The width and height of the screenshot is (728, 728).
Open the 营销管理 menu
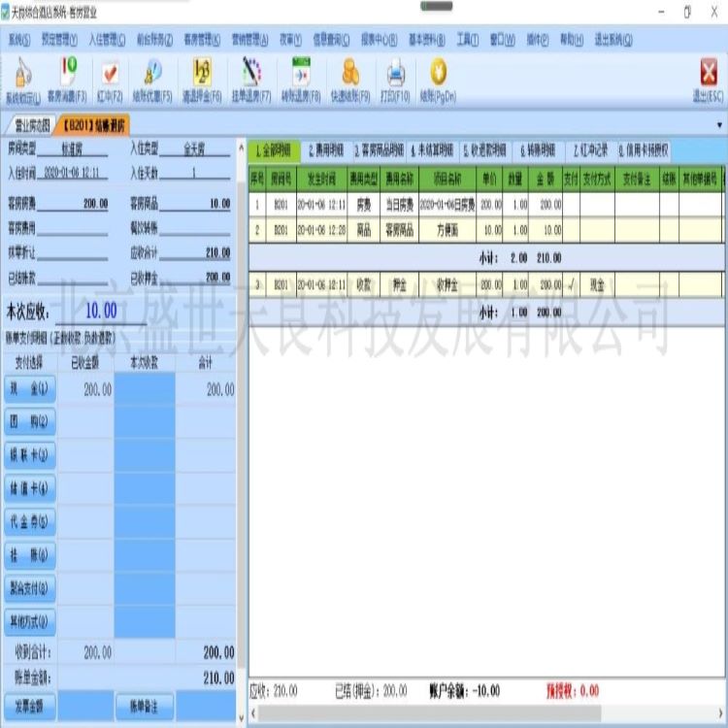[249, 40]
